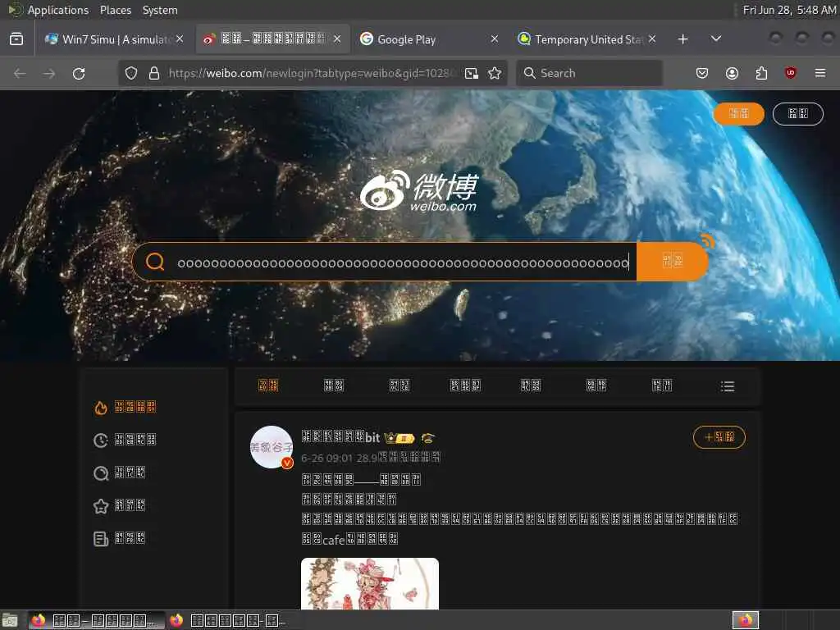Focus the Firefox Search field

point(589,73)
